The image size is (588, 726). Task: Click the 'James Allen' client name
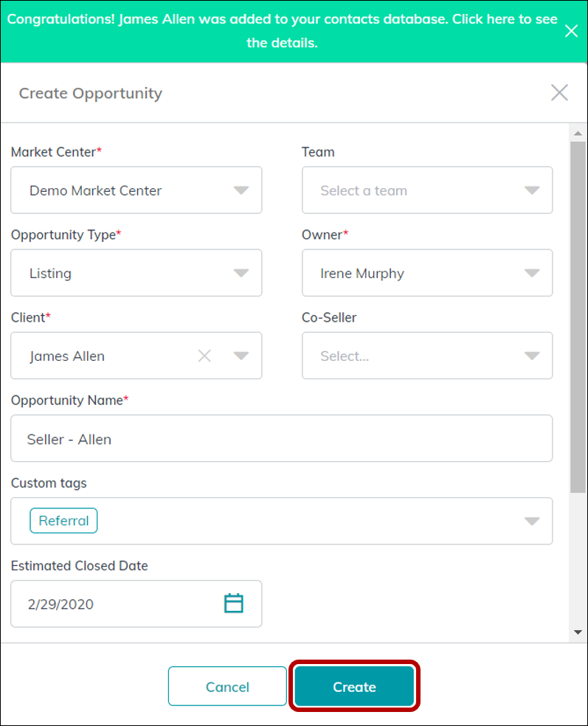coord(67,356)
